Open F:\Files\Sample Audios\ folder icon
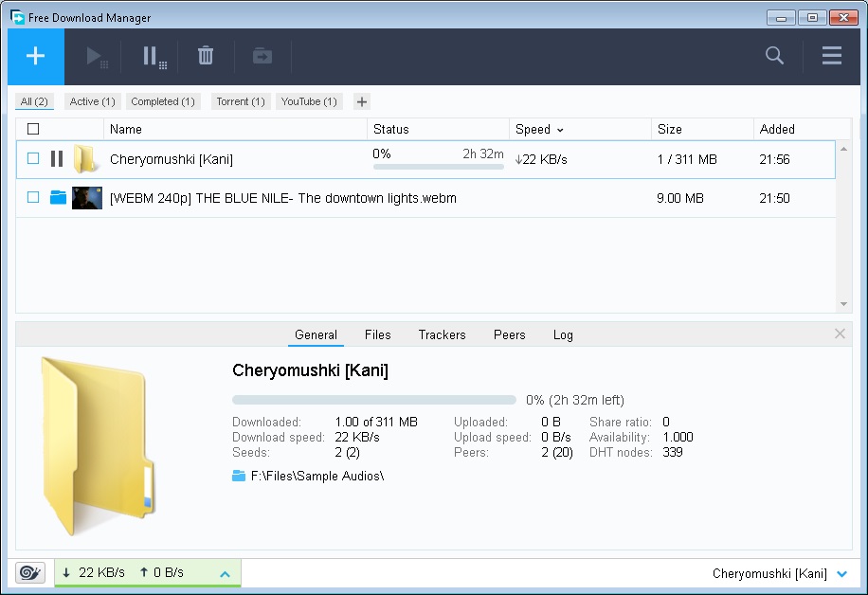Image resolution: width=868 pixels, height=595 pixels. tap(239, 476)
